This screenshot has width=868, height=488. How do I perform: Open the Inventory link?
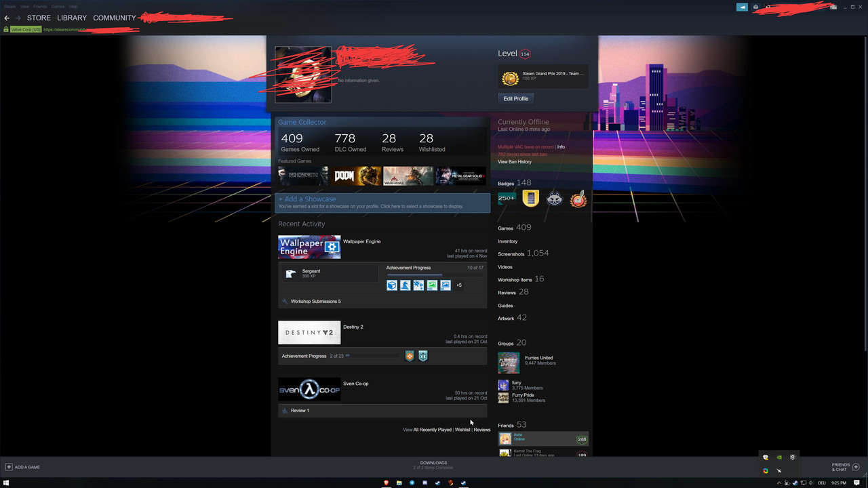[508, 241]
